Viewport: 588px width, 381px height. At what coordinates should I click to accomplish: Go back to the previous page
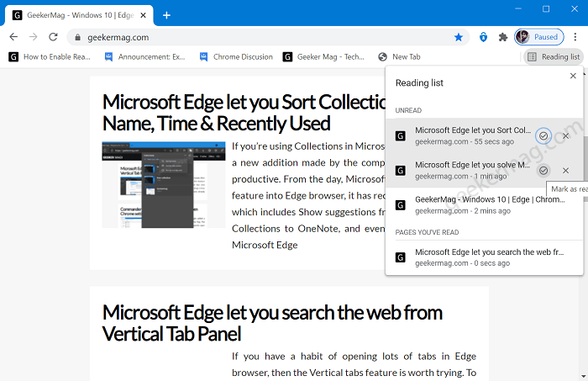pyautogui.click(x=13, y=37)
